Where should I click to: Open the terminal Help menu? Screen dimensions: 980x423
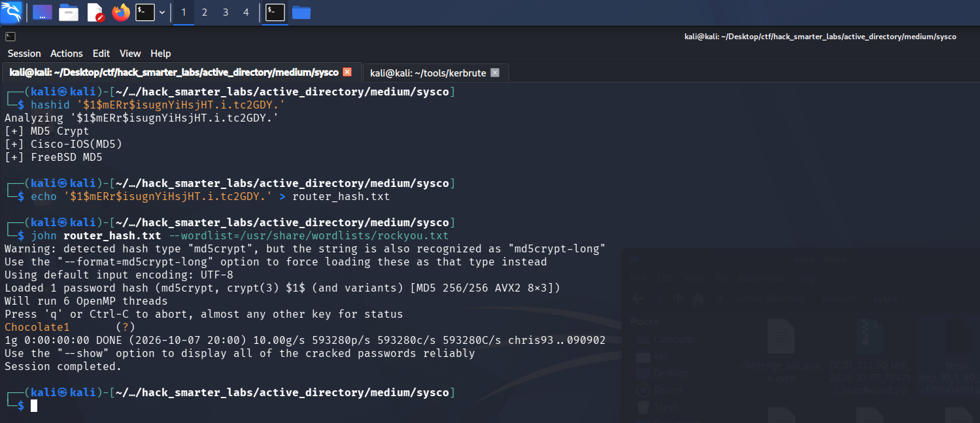click(x=160, y=54)
